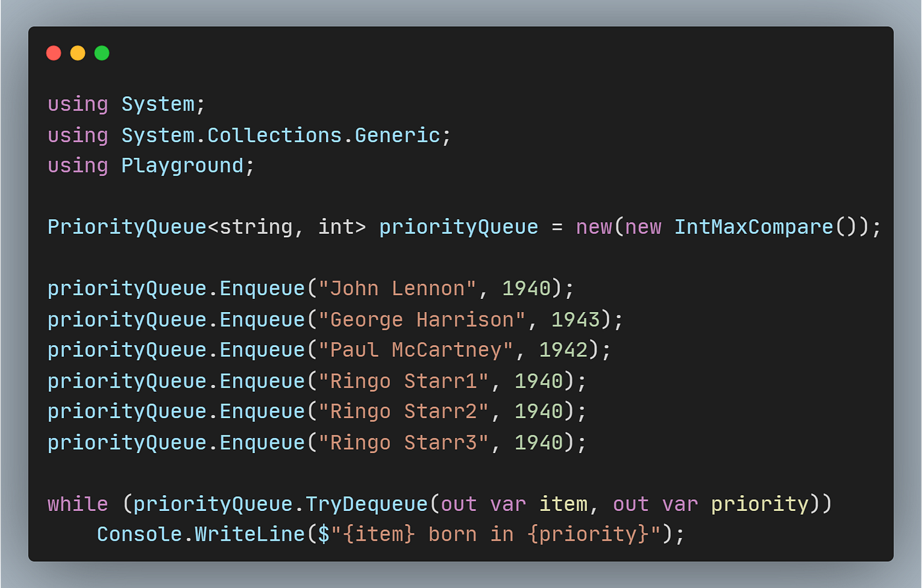Click the using Playground directive
The image size is (922, 588).
point(150,165)
